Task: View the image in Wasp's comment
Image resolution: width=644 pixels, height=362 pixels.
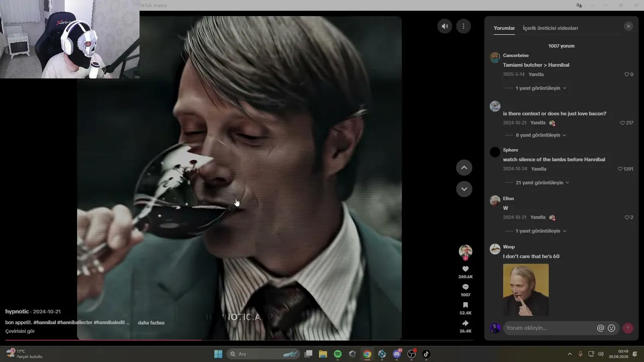Action: pos(526,290)
